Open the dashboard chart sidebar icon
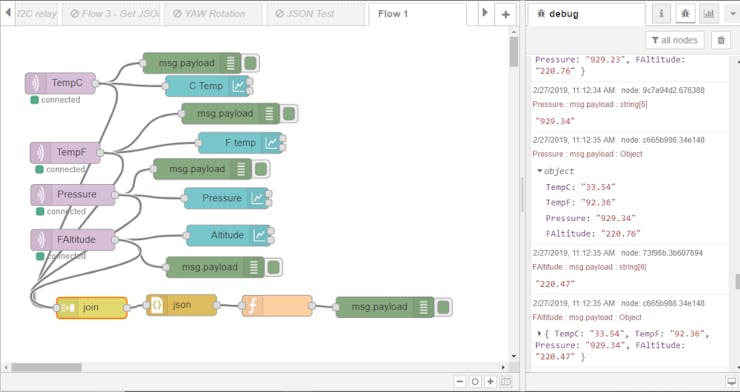The height and width of the screenshot is (392, 740). click(708, 14)
